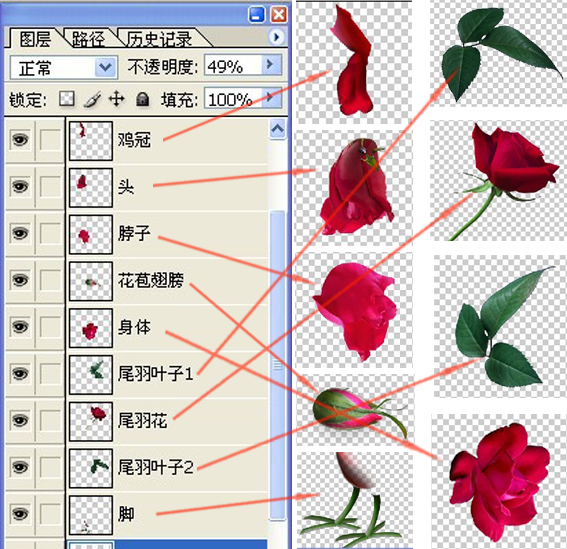Screen dimensions: 567x549
Task: Open the 不透明度 opacity slider arrow
Action: [272, 65]
